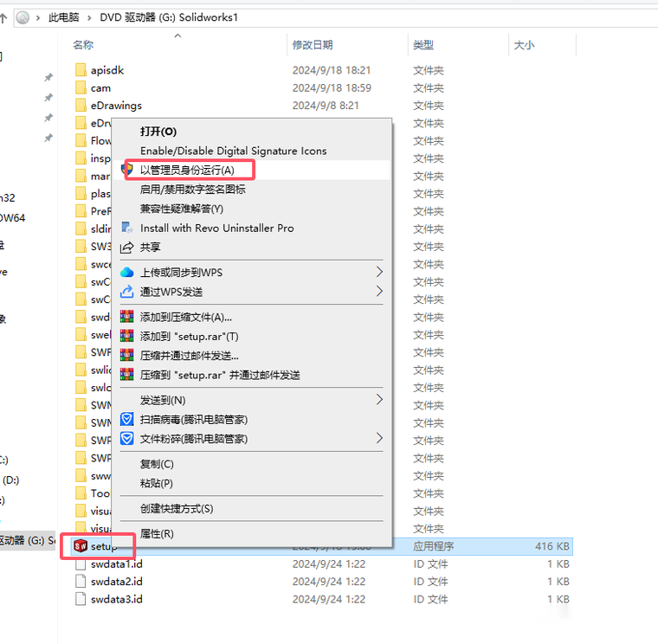658x644 pixels.
Task: Select the swdata1.id file
Action: (x=116, y=563)
